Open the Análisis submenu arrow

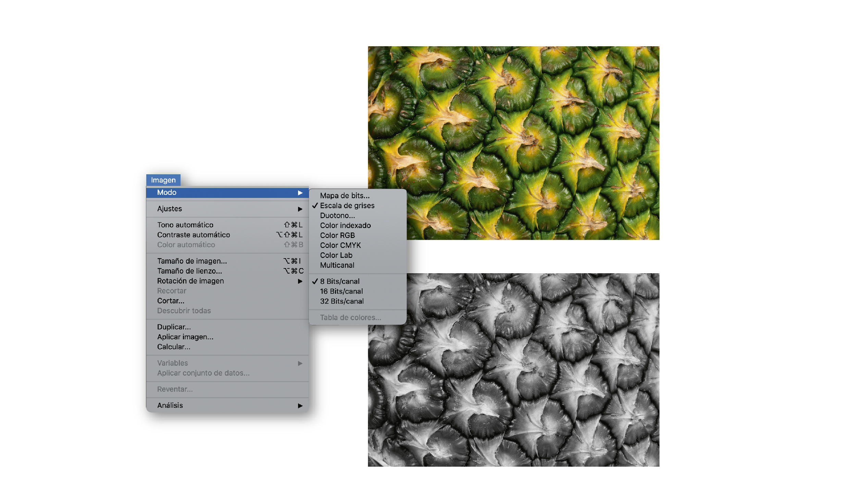(x=300, y=406)
